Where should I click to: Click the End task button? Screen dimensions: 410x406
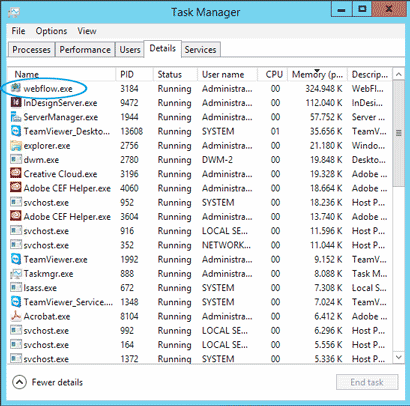[x=367, y=382]
